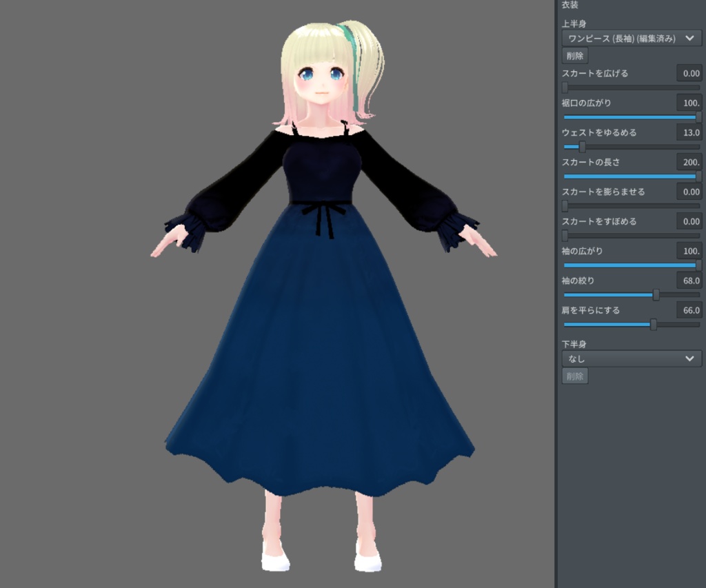The width and height of the screenshot is (706, 588).
Task: Click the スカートをすぼめる slider
Action: click(x=632, y=236)
